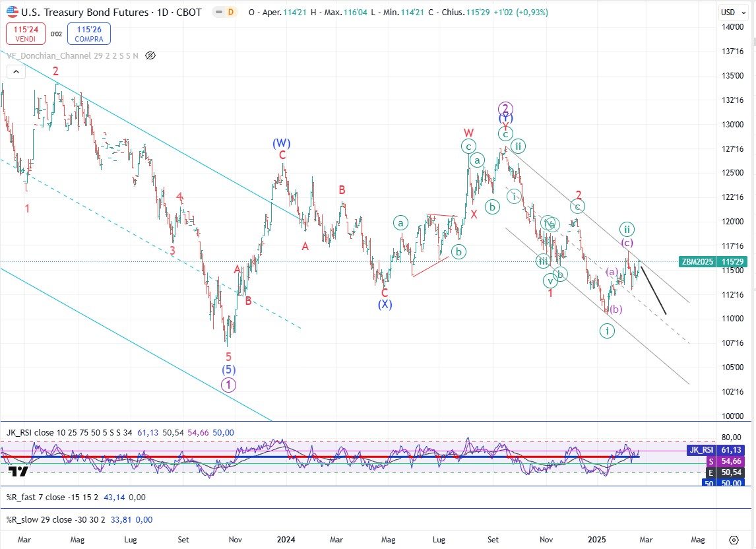Select the blue (W) wave label
Screen dimensions: 756x549
point(282,143)
